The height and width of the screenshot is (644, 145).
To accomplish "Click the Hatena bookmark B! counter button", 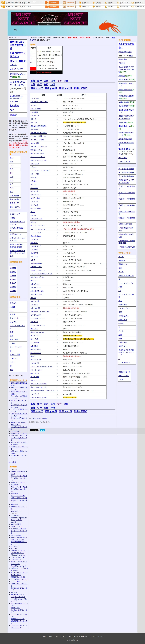I will (42, 430).
